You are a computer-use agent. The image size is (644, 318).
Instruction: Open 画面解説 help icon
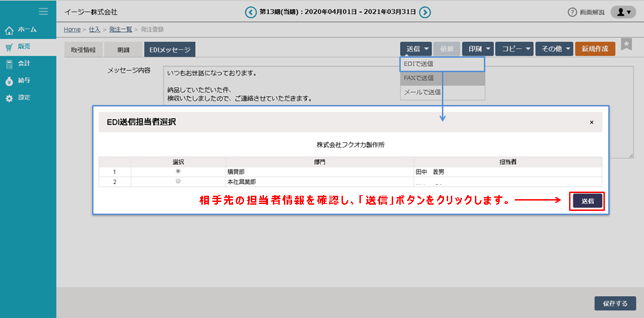point(572,12)
